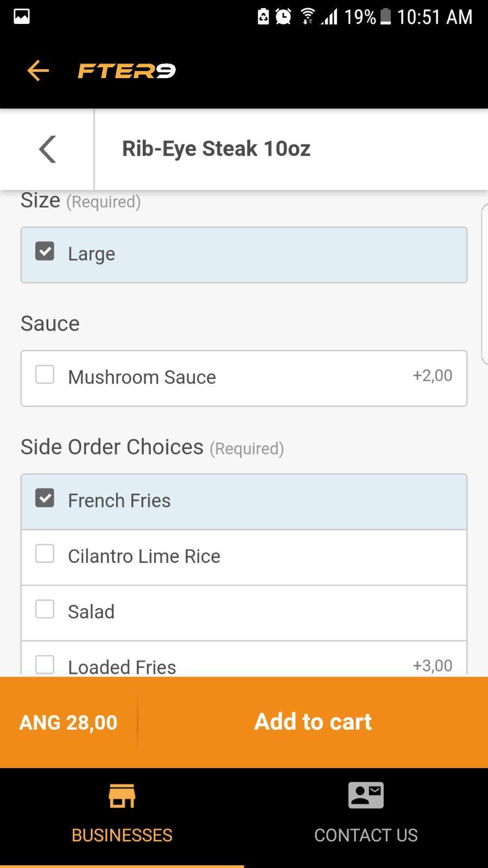The height and width of the screenshot is (868, 488).
Task: Open the Contact Us card icon
Action: coord(366,795)
